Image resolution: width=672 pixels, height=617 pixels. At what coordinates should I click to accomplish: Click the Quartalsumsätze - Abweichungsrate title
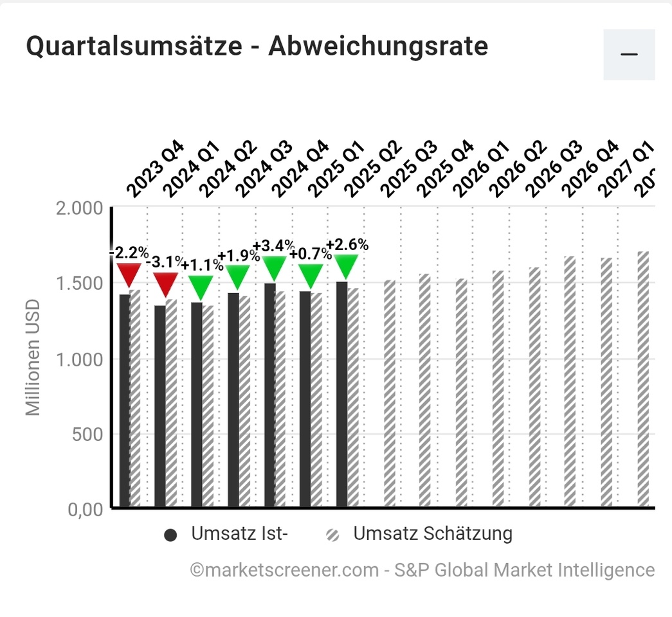257,47
